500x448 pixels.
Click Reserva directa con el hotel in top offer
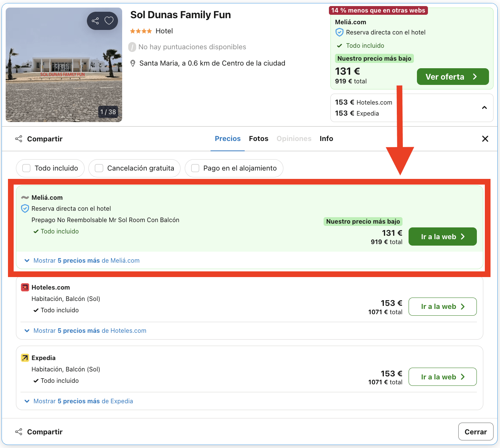pos(386,33)
